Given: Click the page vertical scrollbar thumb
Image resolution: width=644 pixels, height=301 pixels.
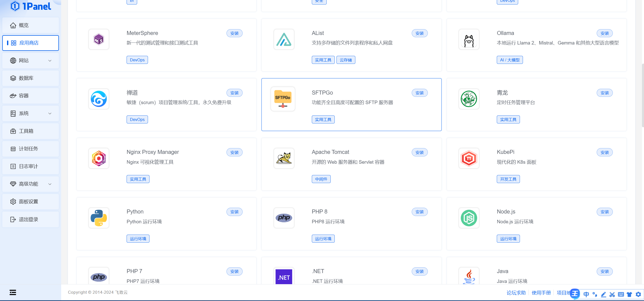Looking at the screenshot, I should click(643, 96).
